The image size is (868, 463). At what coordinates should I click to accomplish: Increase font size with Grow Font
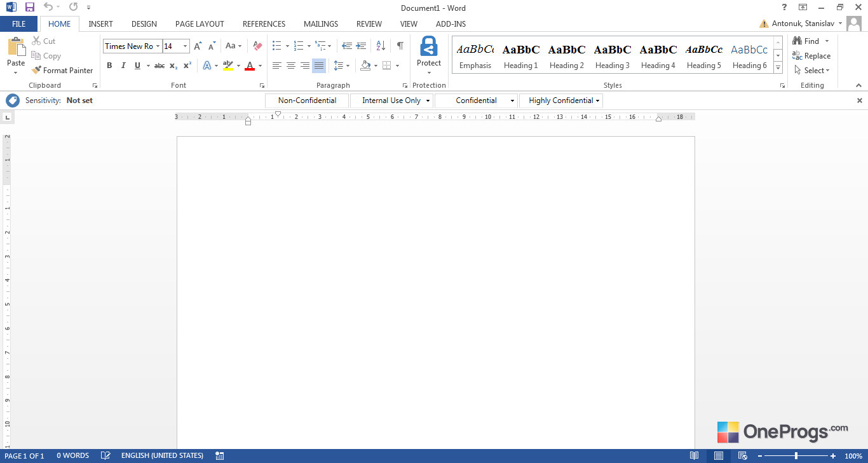(x=198, y=46)
